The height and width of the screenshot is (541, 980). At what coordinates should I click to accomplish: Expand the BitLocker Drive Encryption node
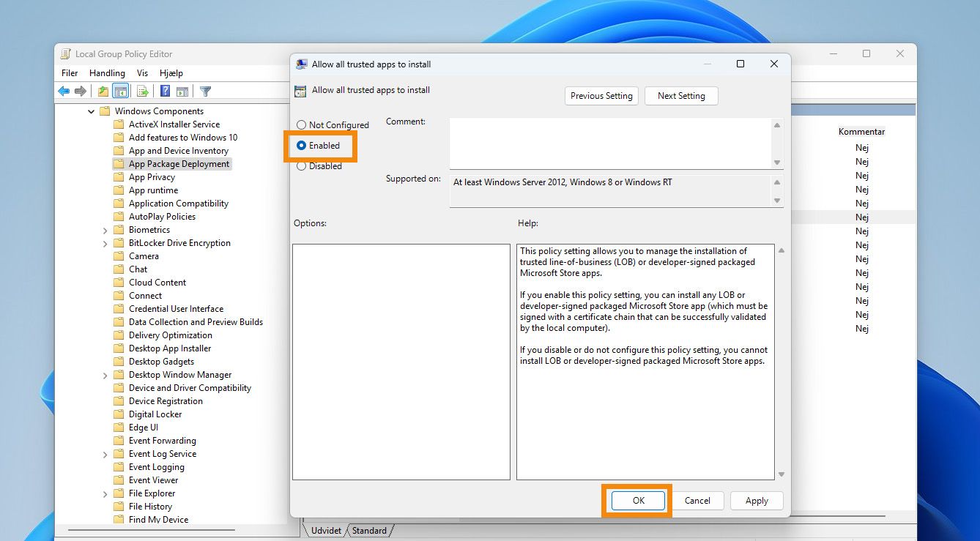pos(105,243)
